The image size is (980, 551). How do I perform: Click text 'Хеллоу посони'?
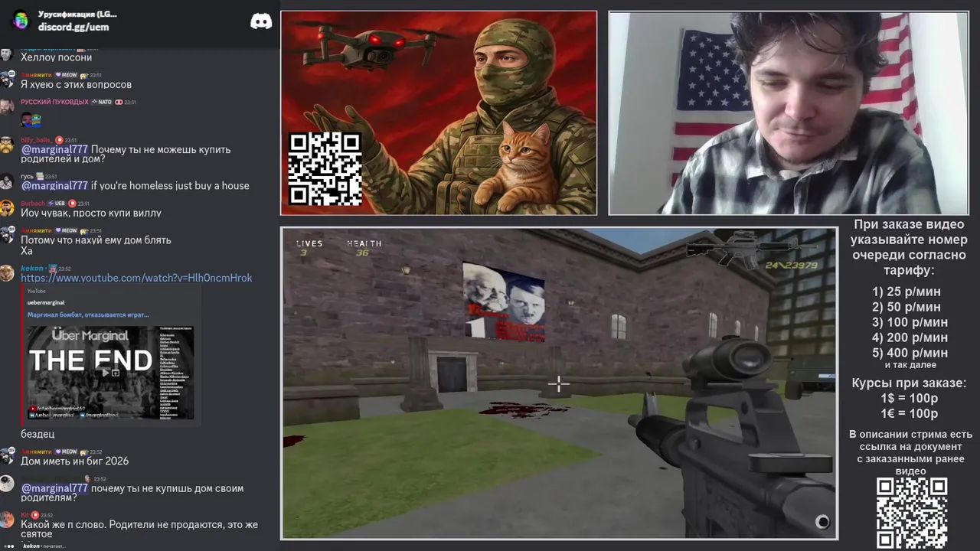56,57
